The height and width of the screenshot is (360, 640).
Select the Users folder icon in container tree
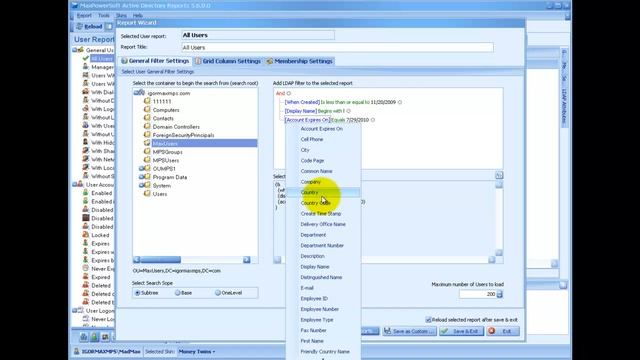[x=147, y=194]
